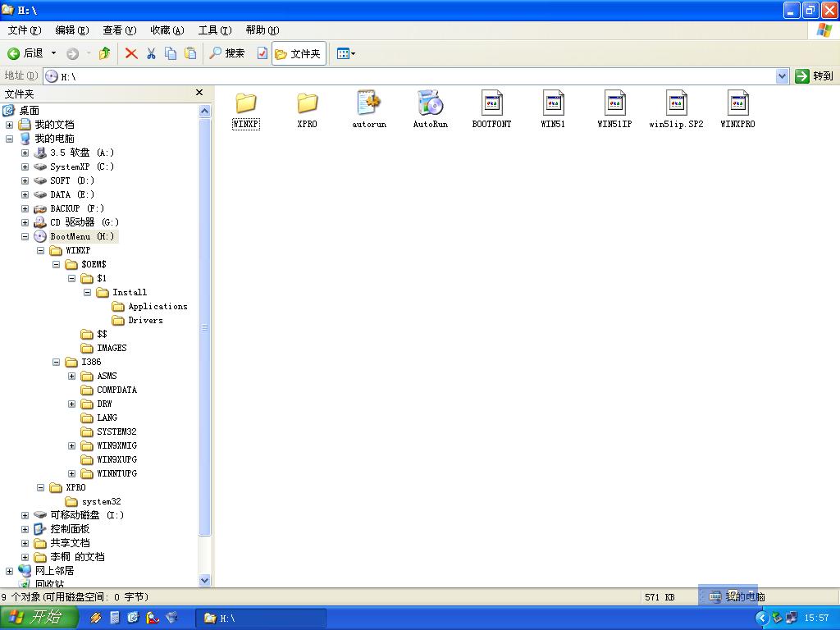Collapse the BootMenu (H:) drive node

point(25,236)
